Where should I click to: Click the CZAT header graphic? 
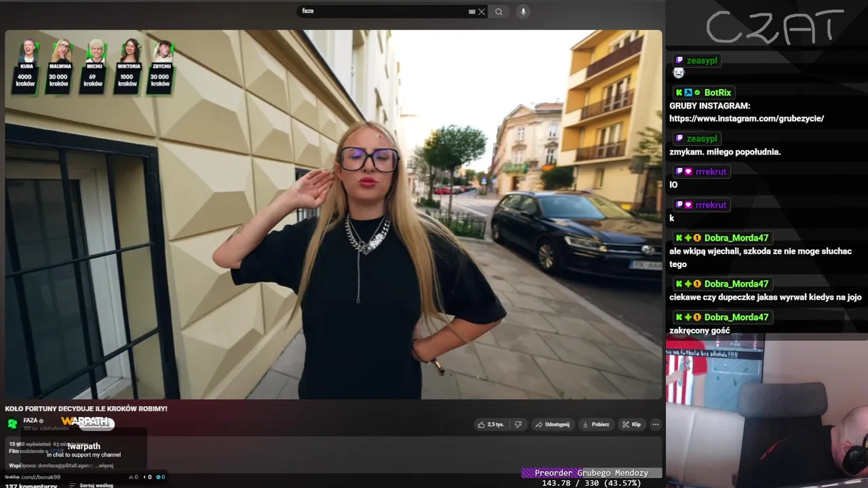point(776,27)
